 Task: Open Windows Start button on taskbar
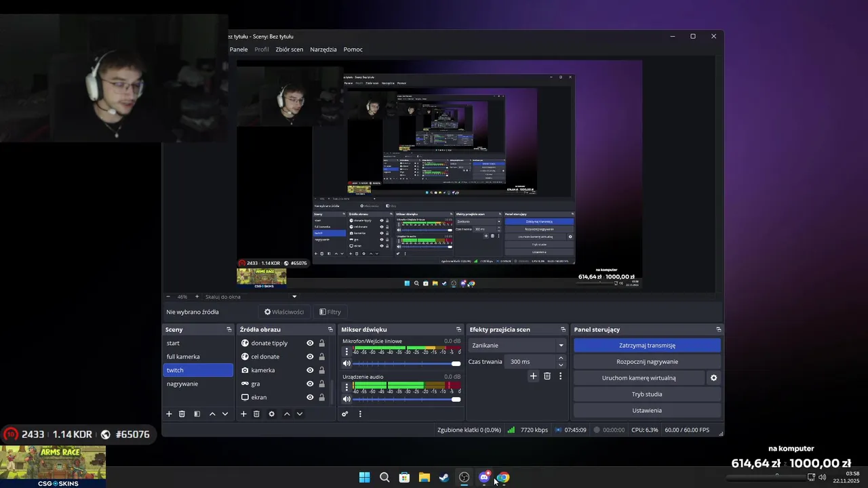(364, 477)
